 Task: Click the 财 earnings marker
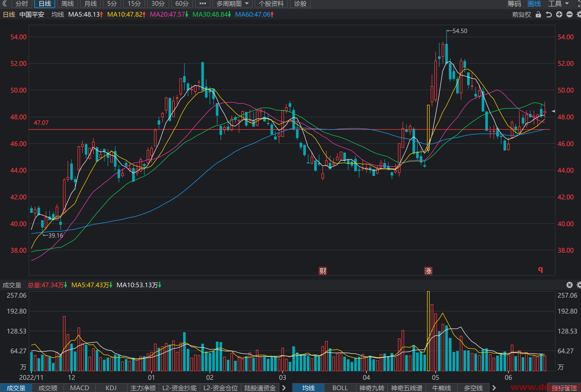(323, 271)
